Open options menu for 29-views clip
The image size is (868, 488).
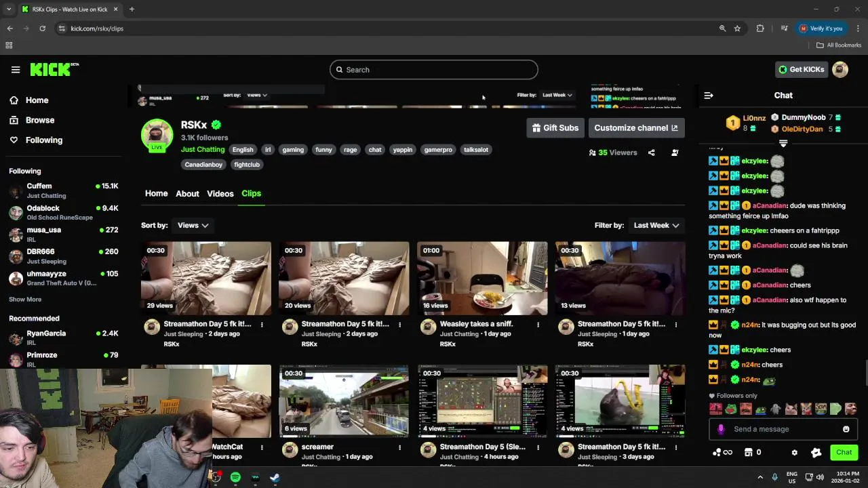click(262, 325)
